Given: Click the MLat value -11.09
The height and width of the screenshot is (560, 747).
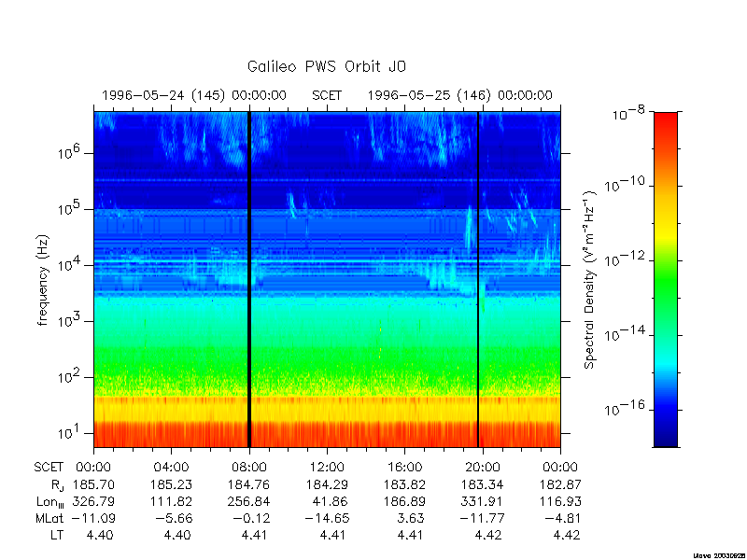Looking at the screenshot, I should (93, 518).
